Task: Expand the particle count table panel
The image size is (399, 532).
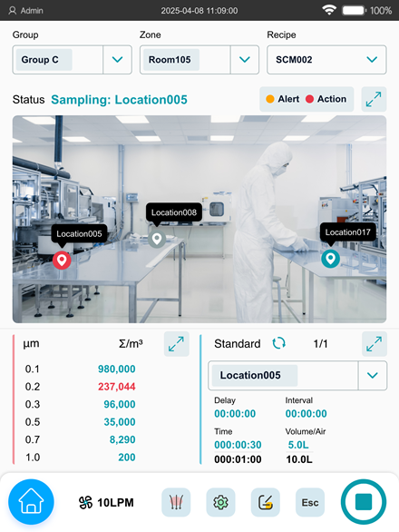Action: (x=176, y=344)
